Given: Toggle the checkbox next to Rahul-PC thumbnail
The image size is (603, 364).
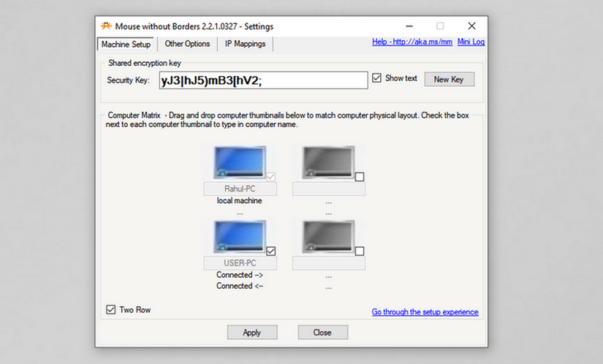Looking at the screenshot, I should (270, 177).
